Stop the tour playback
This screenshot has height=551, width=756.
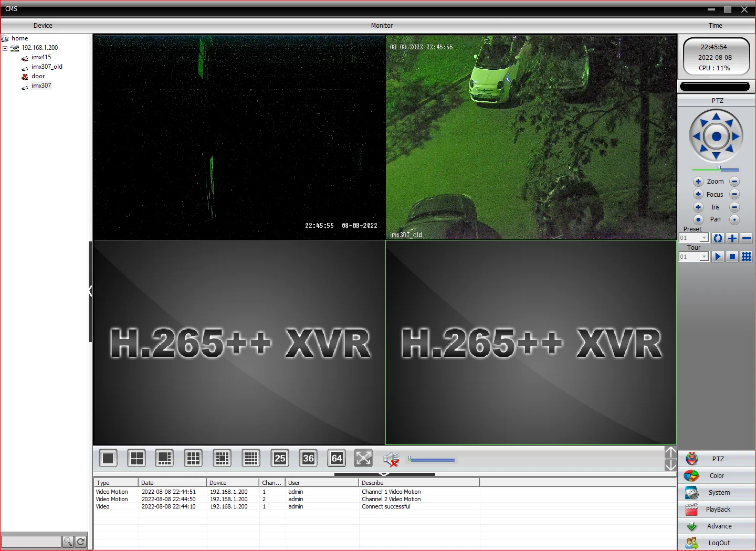coord(732,257)
